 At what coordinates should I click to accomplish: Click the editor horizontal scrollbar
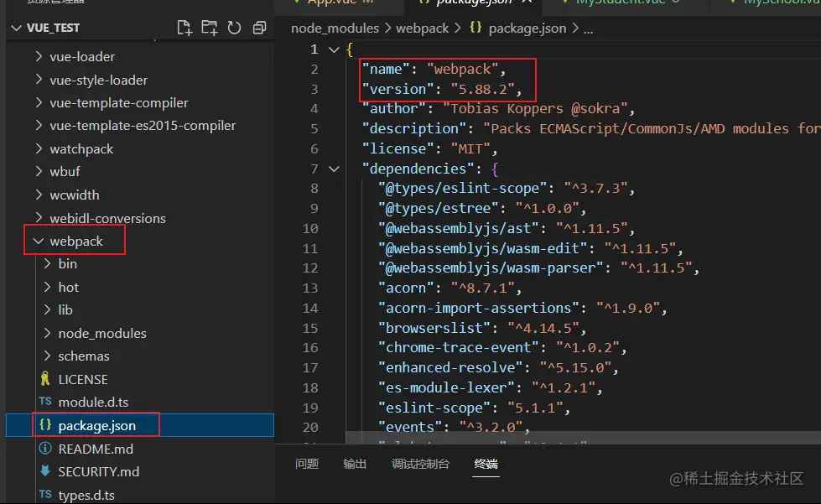tap(583, 438)
